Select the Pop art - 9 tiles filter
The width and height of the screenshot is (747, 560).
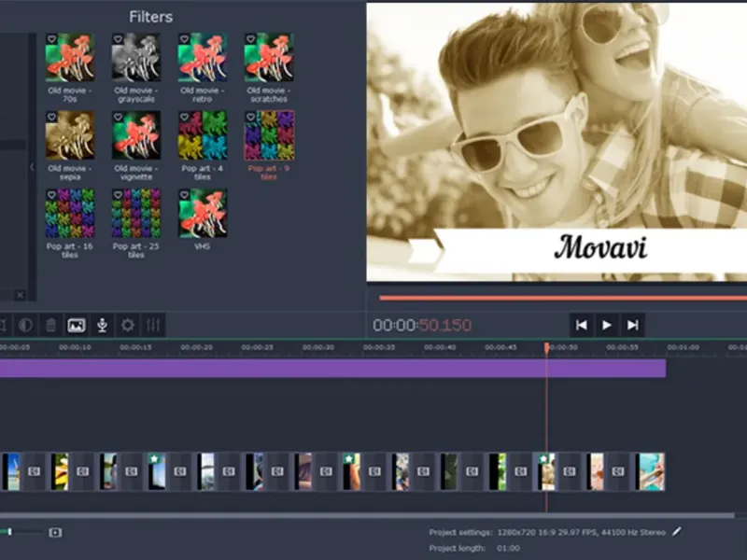click(269, 135)
